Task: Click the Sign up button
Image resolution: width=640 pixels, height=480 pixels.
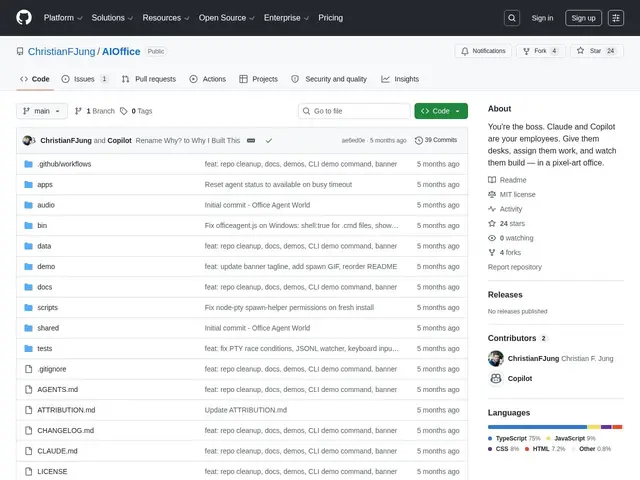Action: point(583,18)
